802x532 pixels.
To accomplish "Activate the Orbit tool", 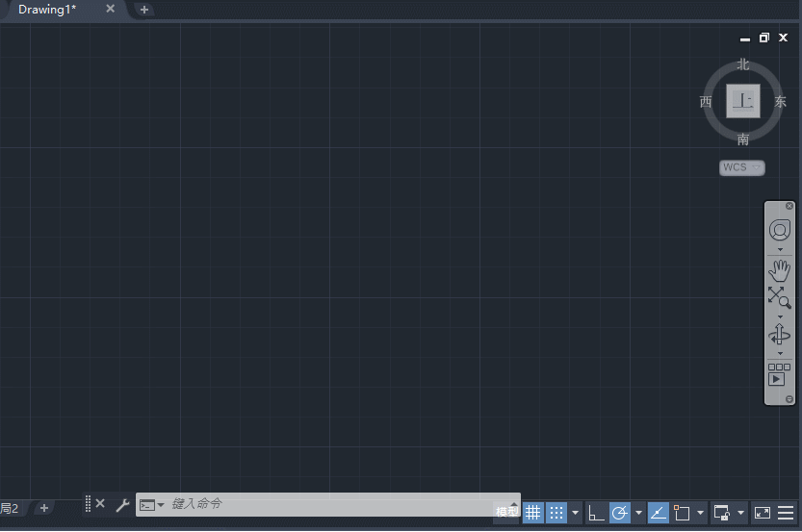I will (x=780, y=335).
